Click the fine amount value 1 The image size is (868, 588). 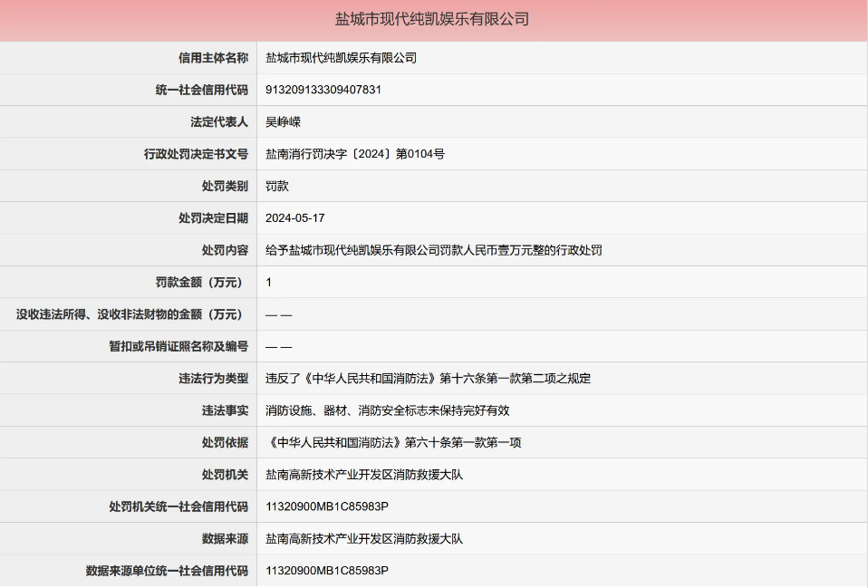click(268, 283)
